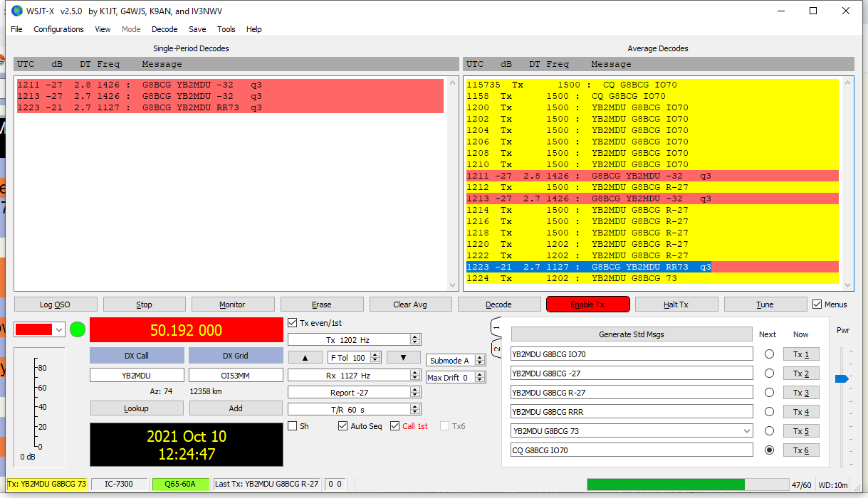
Task: Click the Q65-60A mode status label
Action: click(180, 484)
